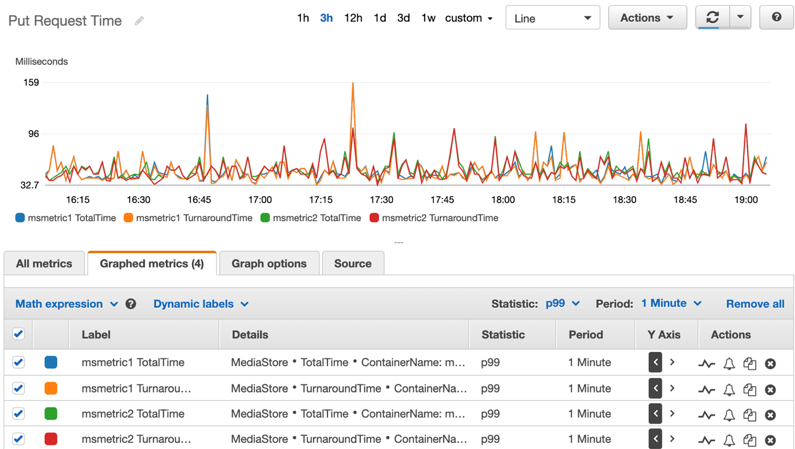The height and width of the screenshot is (449, 795).
Task: Select the Graphed metrics (4) tab
Action: coord(152,264)
